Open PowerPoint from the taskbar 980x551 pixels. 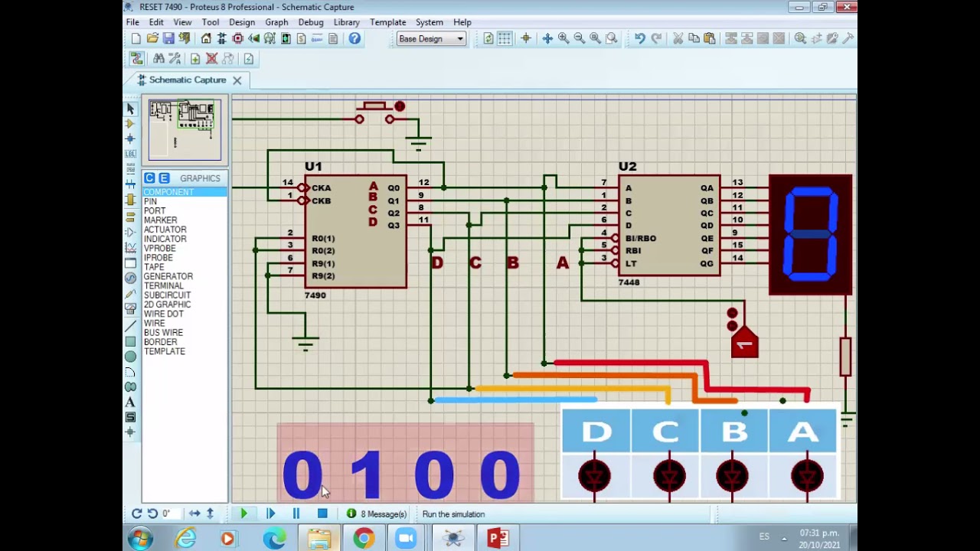point(498,539)
